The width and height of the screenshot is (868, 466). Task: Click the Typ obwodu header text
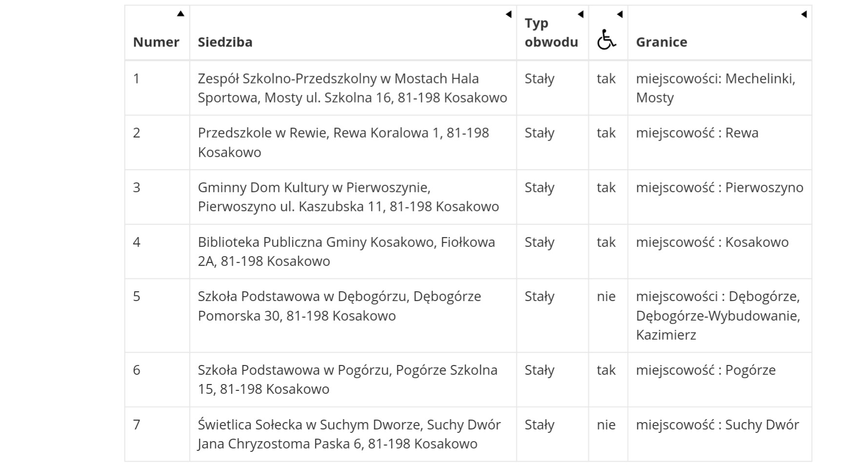click(x=551, y=33)
